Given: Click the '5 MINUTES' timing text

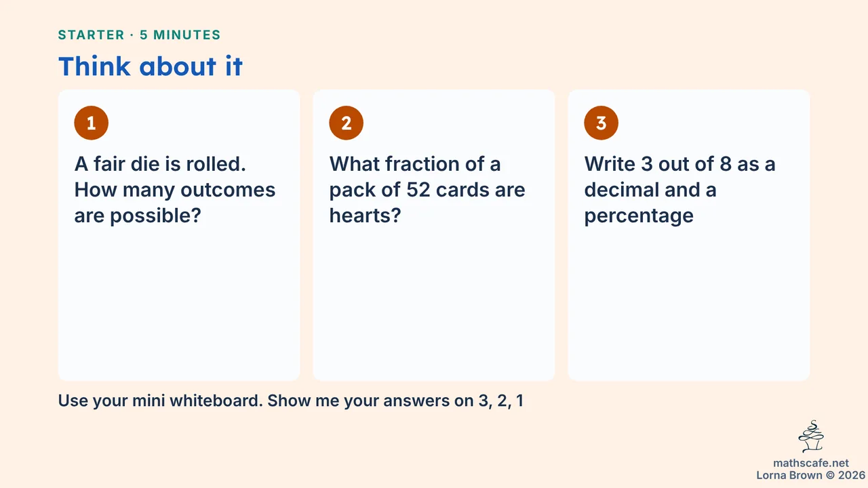Looking at the screenshot, I should tap(180, 35).
